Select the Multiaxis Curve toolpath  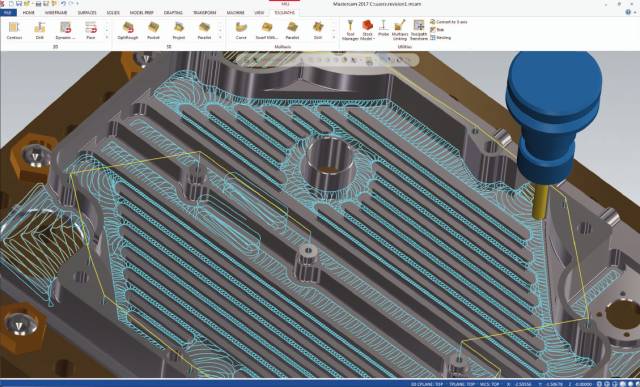[241, 30]
